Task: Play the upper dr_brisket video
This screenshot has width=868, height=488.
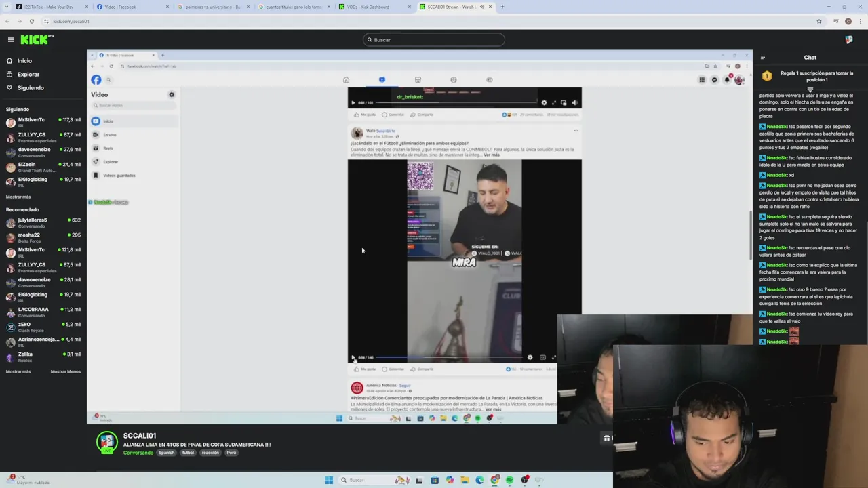Action: (x=353, y=103)
